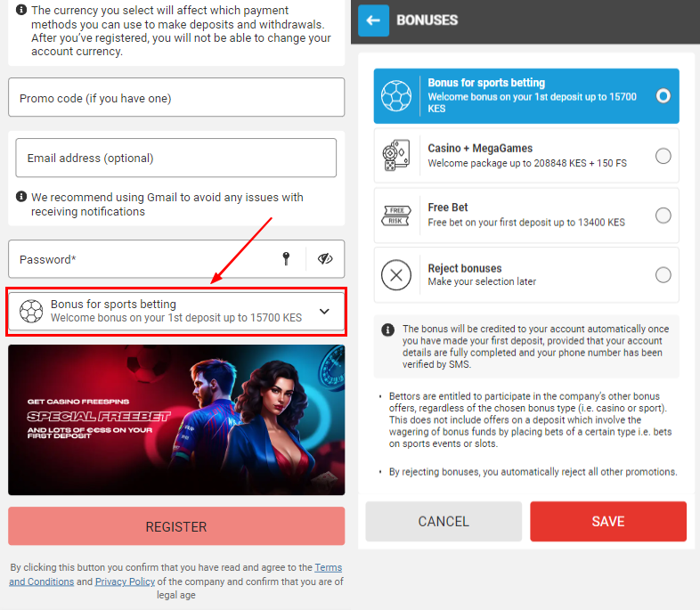Viewport: 700px width, 610px height.
Task: Click the Free Bet ticket icon
Action: pyautogui.click(x=395, y=215)
